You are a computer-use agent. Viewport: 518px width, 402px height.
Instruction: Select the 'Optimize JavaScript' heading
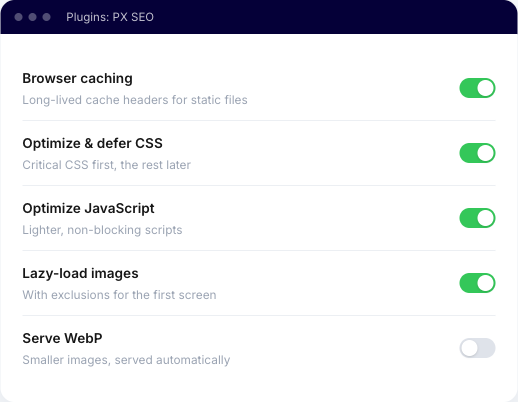(x=88, y=209)
